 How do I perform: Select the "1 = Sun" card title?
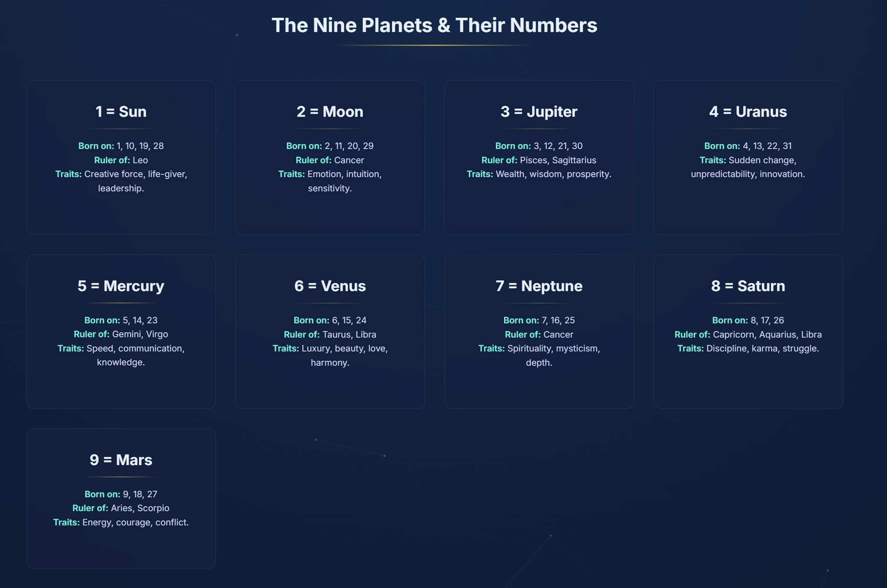(x=121, y=112)
